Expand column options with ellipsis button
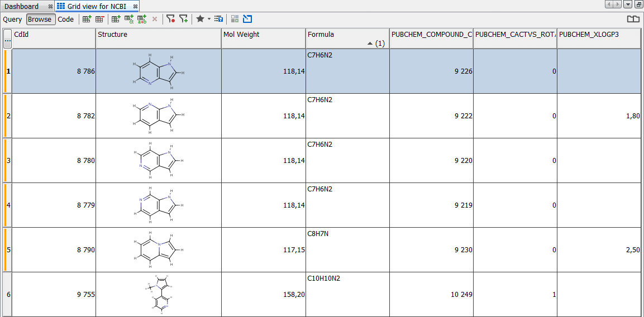The width and height of the screenshot is (644, 317). [x=7, y=39]
